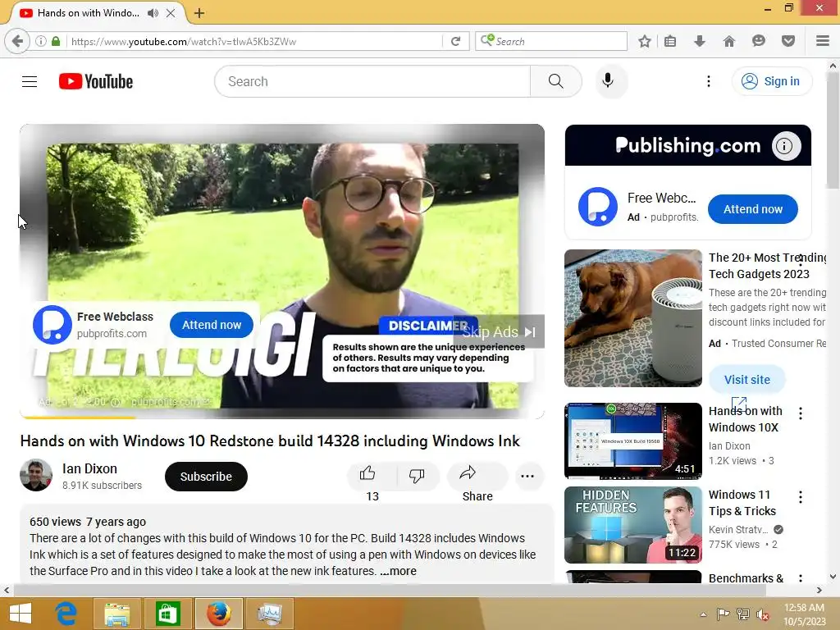Mute the tab audio speaker icon
840x630 pixels.
[153, 13]
